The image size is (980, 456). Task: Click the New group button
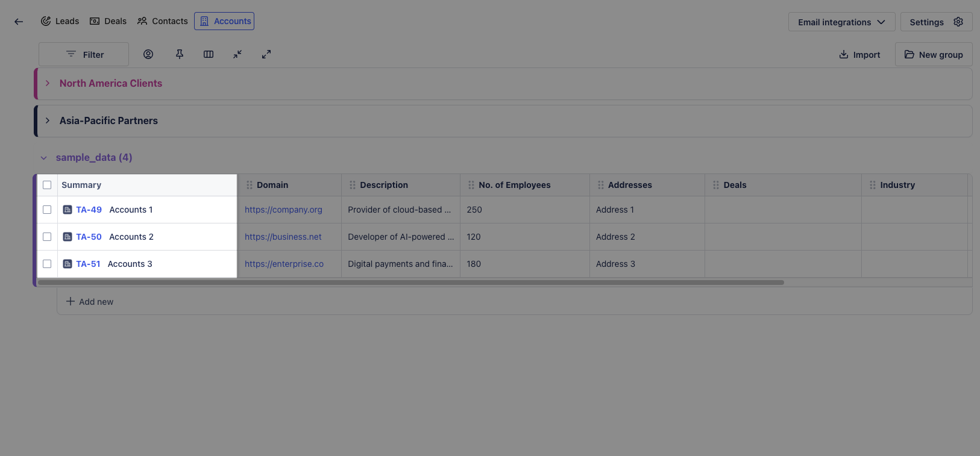point(934,55)
